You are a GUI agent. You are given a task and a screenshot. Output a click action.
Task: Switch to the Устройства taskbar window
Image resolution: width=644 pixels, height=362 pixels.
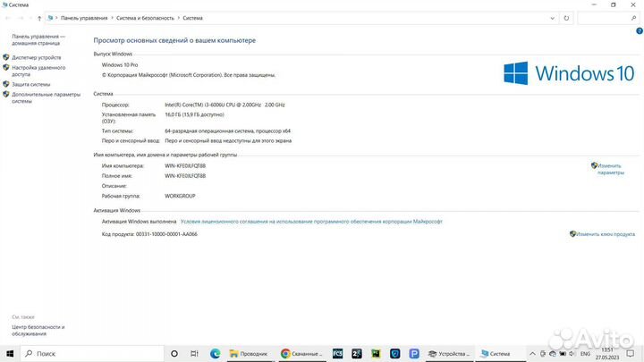coord(449,353)
